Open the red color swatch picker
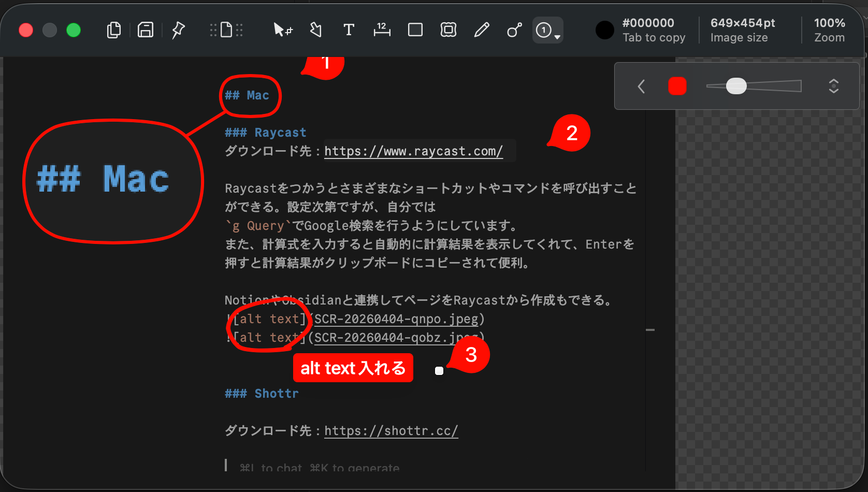This screenshot has height=492, width=868. [677, 86]
